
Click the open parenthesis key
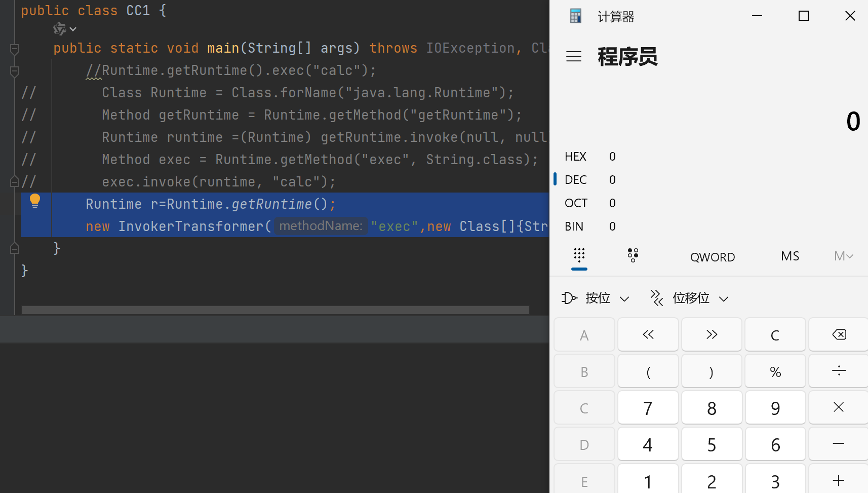point(648,371)
